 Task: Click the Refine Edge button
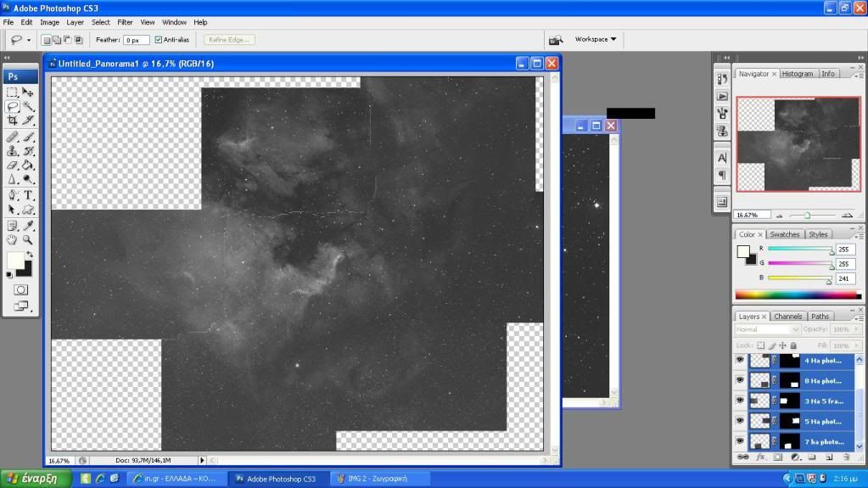229,40
